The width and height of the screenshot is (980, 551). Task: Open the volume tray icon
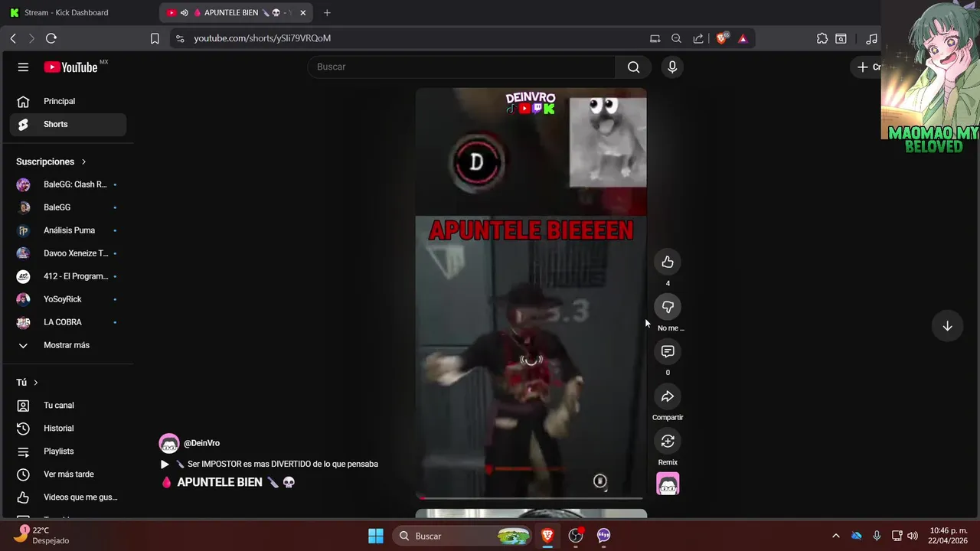(913, 536)
